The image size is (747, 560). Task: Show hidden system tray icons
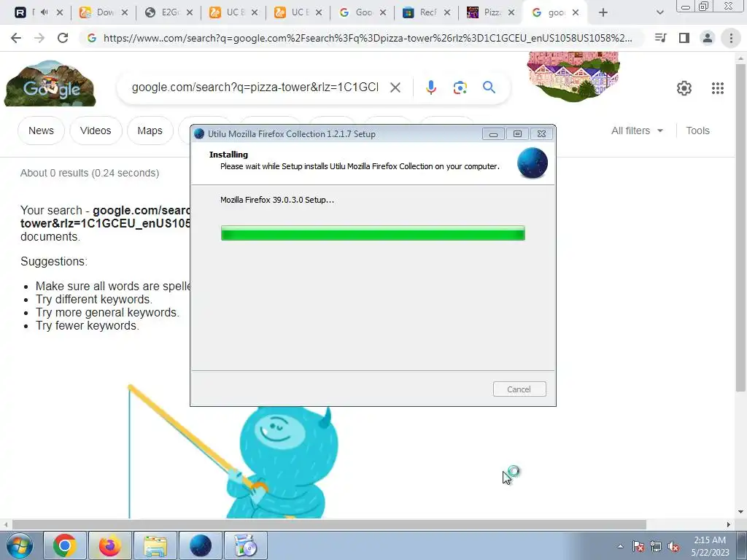(620, 546)
